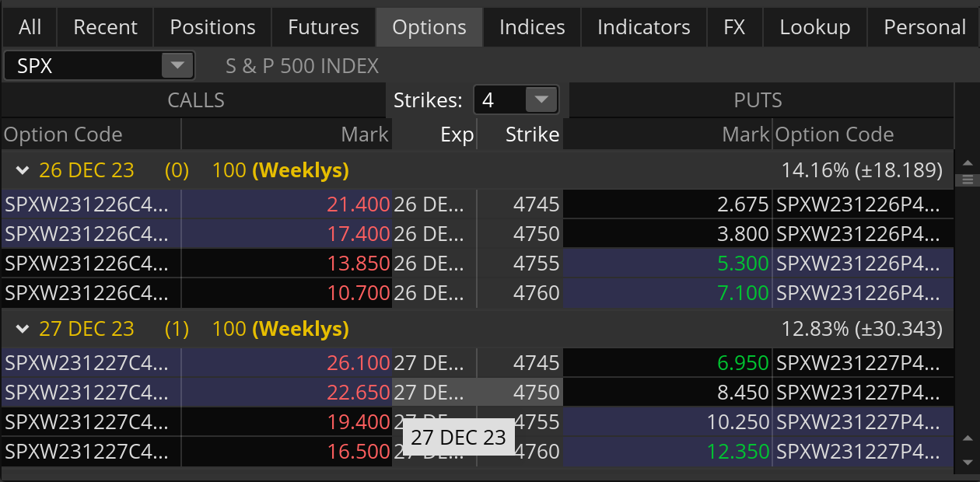Select call mark 16.500

(359, 452)
